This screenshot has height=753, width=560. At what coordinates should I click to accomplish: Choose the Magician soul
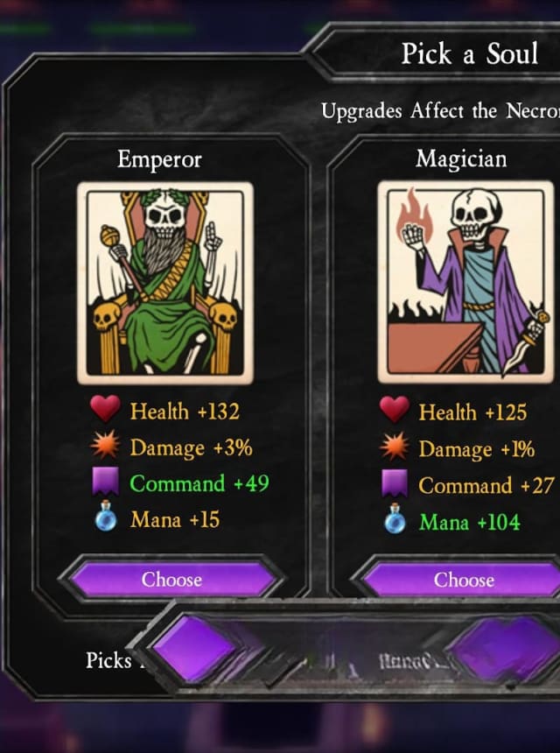pyautogui.click(x=462, y=580)
